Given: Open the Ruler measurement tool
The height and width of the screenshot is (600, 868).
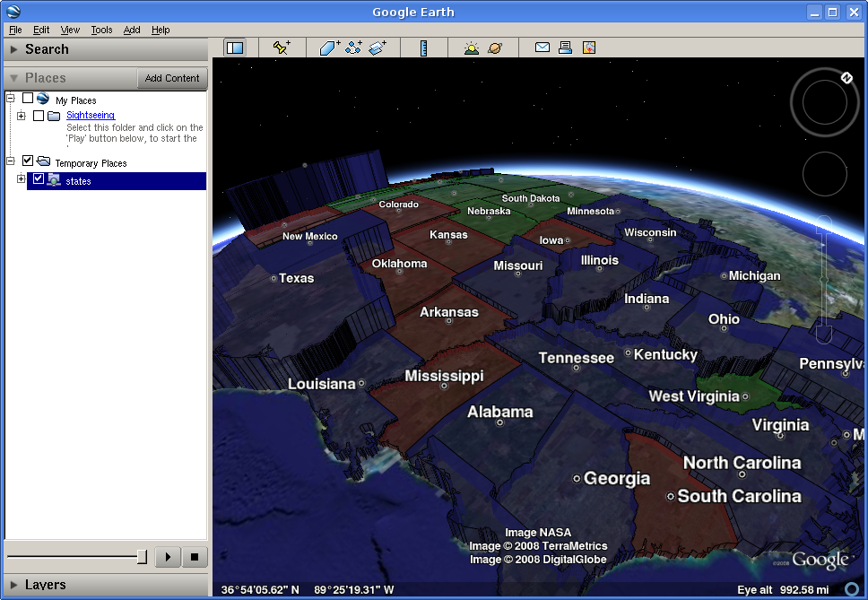Looking at the screenshot, I should point(423,48).
